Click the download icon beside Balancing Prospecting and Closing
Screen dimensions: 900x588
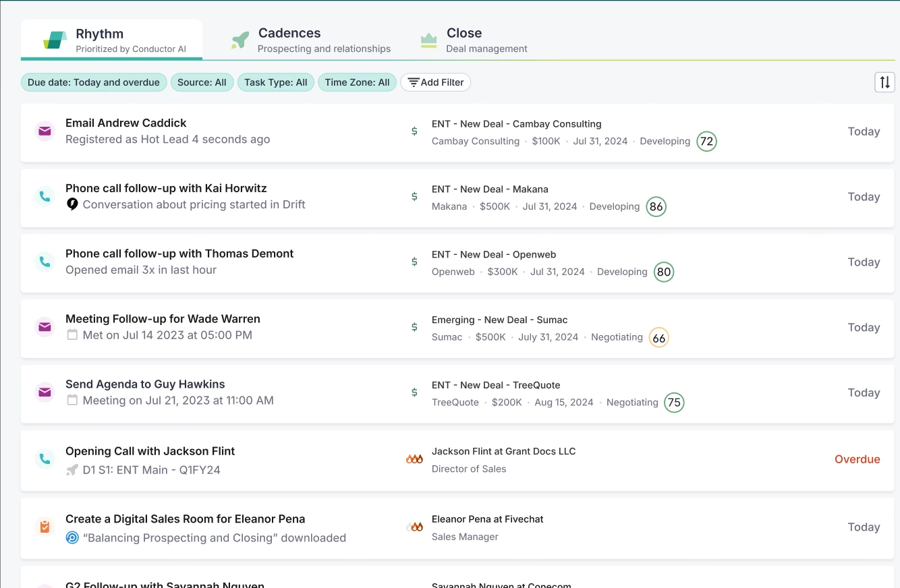pyautogui.click(x=72, y=537)
